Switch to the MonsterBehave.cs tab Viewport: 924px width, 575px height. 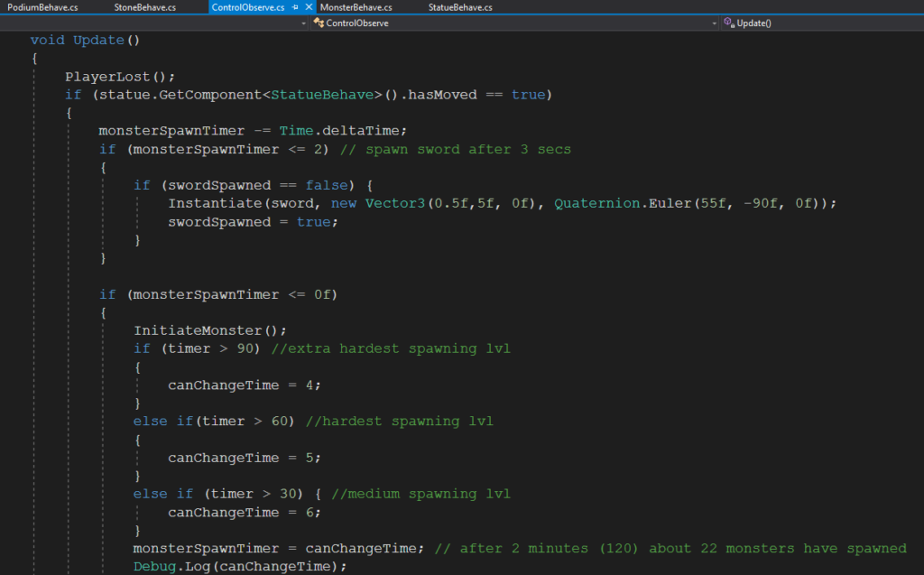356,7
